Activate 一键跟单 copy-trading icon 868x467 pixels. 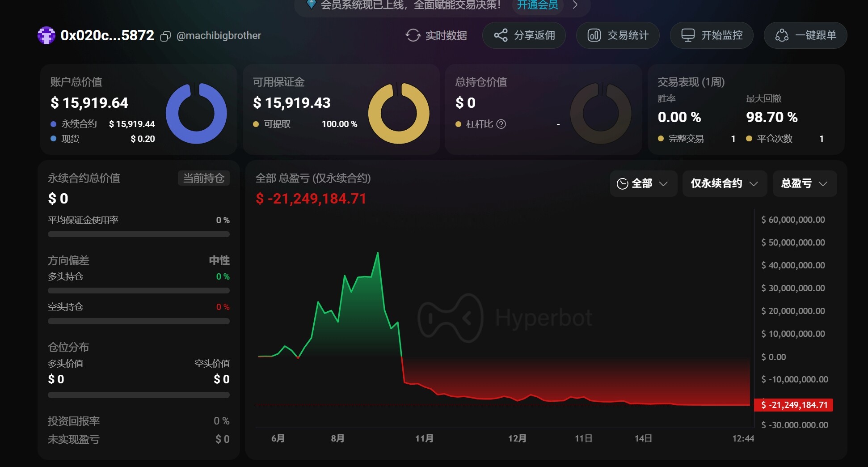tap(783, 35)
